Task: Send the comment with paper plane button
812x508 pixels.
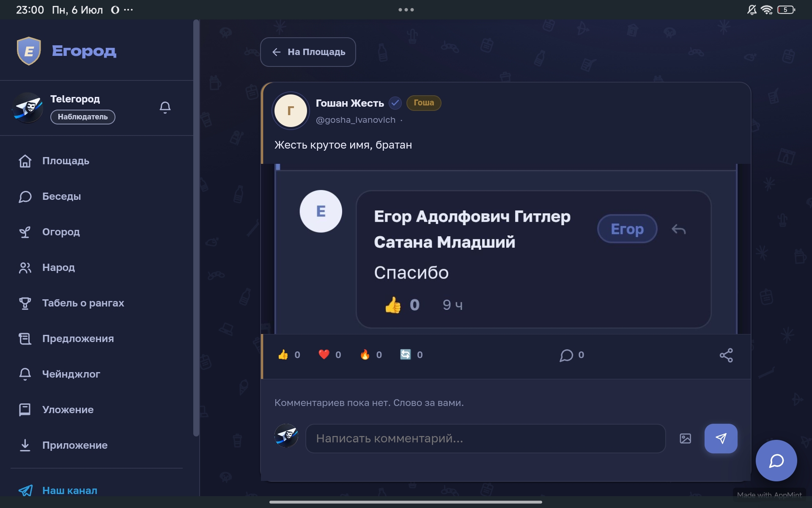Action: (x=721, y=439)
